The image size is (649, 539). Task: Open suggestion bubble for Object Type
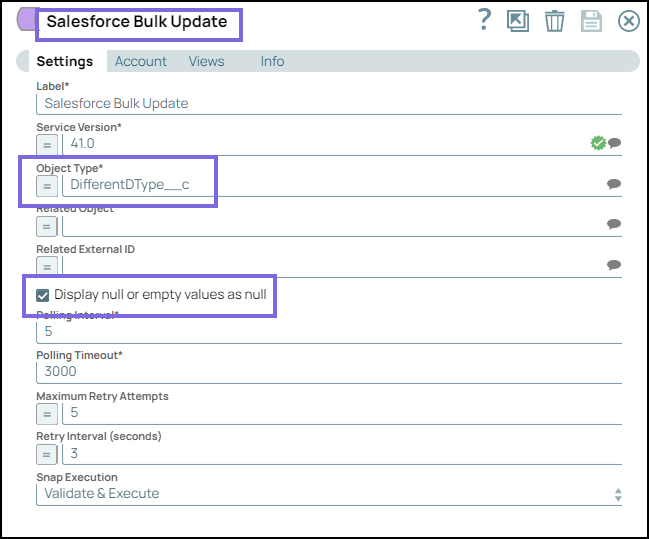(x=614, y=183)
